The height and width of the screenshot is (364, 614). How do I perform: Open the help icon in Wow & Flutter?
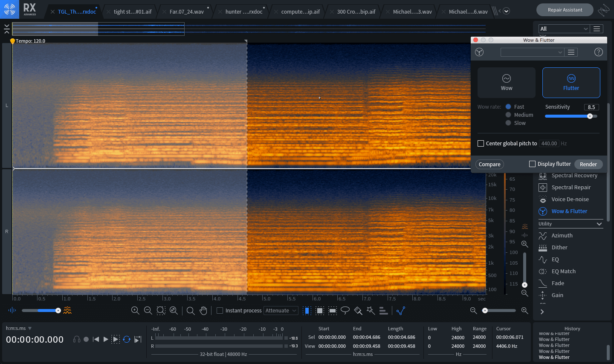[x=599, y=52]
